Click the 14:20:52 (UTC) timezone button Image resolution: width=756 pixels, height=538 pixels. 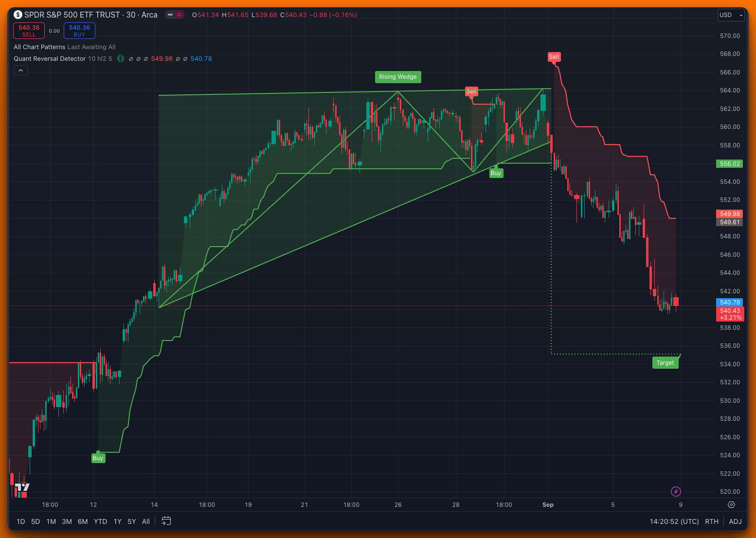(x=674, y=521)
